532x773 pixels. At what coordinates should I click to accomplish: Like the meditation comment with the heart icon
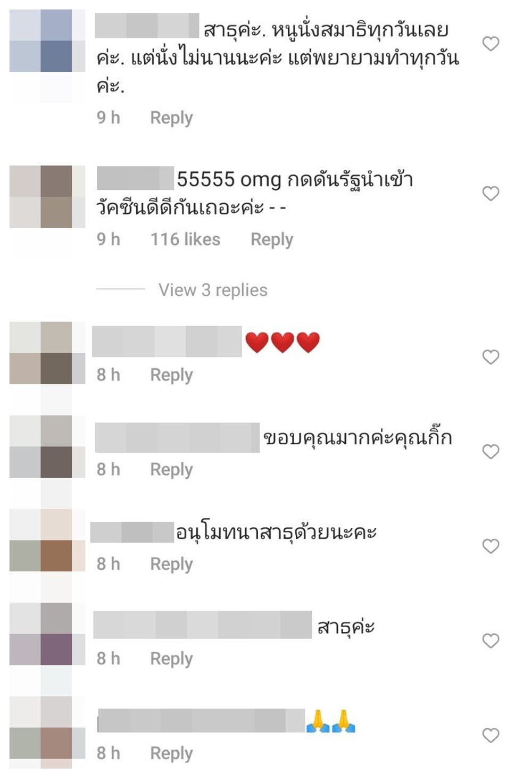click(x=491, y=44)
